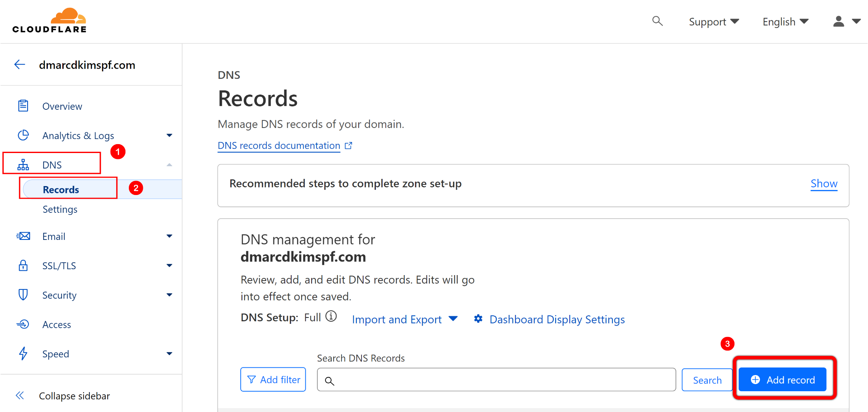Click the DNS sidebar label
Viewport: 868px width, 412px height.
52,165
